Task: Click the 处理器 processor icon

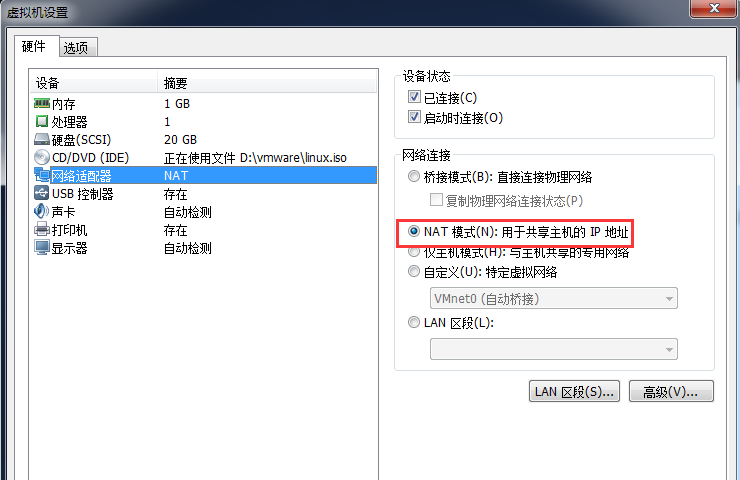Action: tap(42, 121)
